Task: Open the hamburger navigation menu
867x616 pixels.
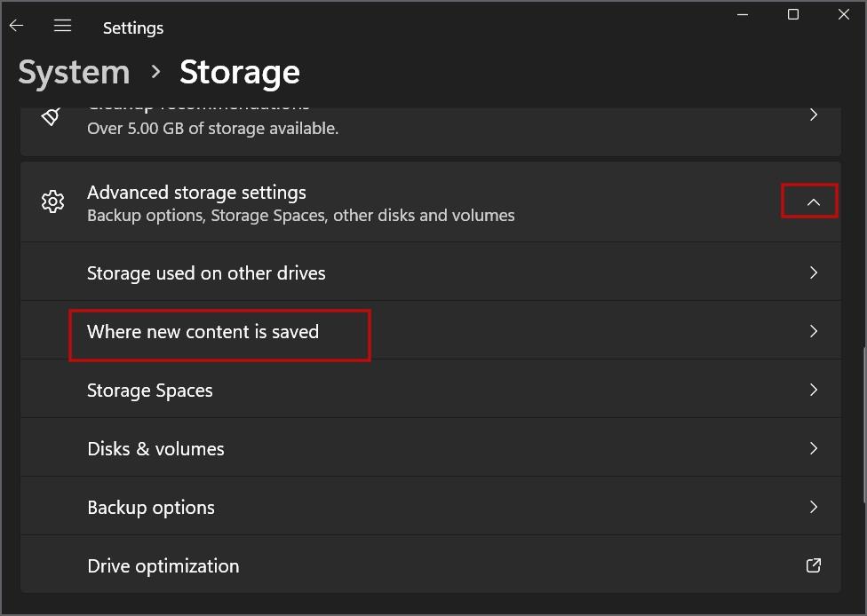Action: (x=62, y=26)
